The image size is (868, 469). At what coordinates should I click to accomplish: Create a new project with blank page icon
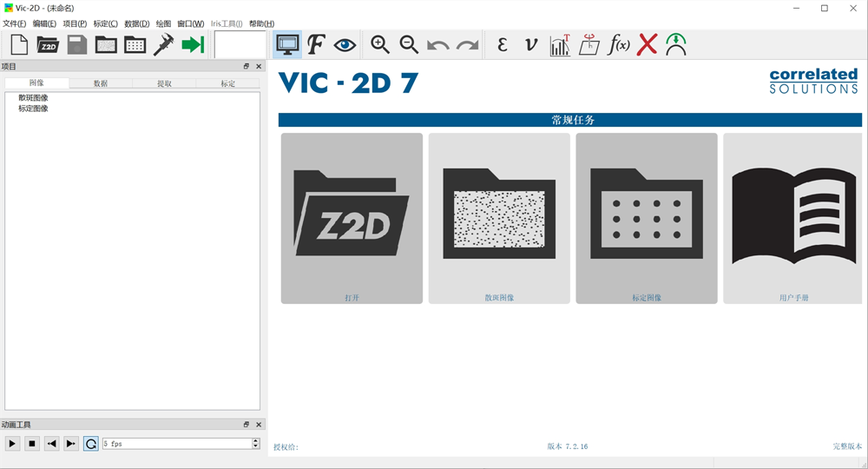(19, 45)
